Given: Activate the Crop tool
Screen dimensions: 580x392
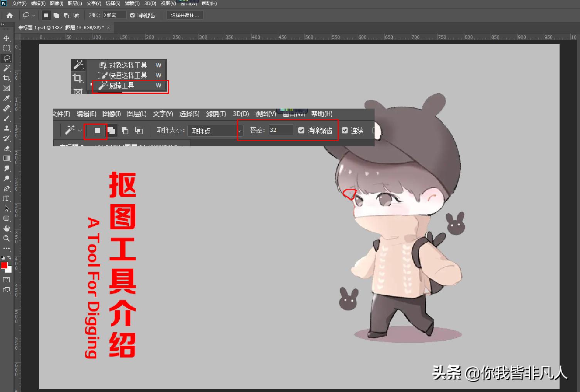Looking at the screenshot, I should (7, 78).
